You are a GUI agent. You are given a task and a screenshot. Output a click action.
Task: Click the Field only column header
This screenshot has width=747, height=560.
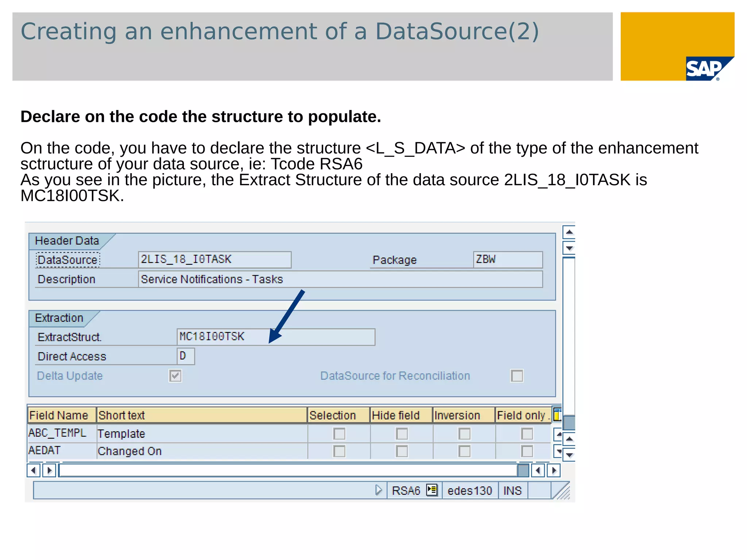tap(523, 415)
